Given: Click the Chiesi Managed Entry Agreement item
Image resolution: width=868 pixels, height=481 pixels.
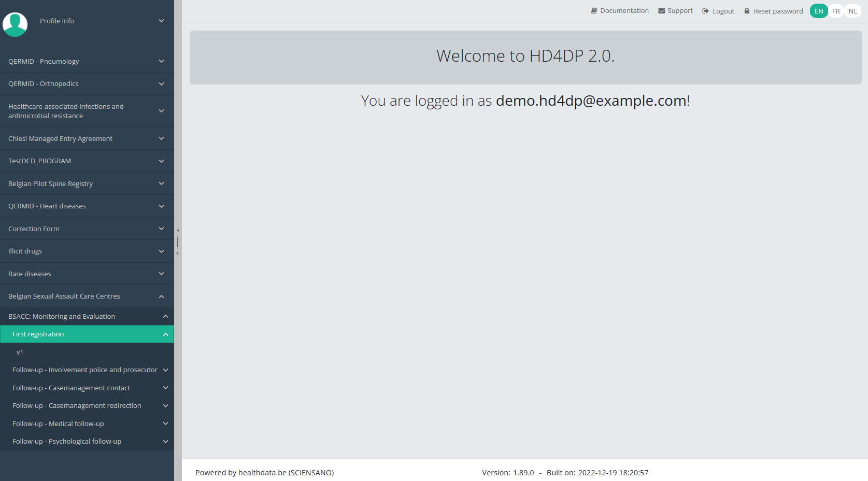Looking at the screenshot, I should point(61,138).
